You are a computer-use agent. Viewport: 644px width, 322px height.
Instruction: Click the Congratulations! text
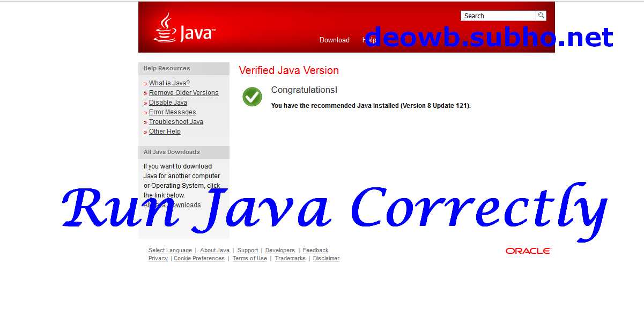coord(304,90)
